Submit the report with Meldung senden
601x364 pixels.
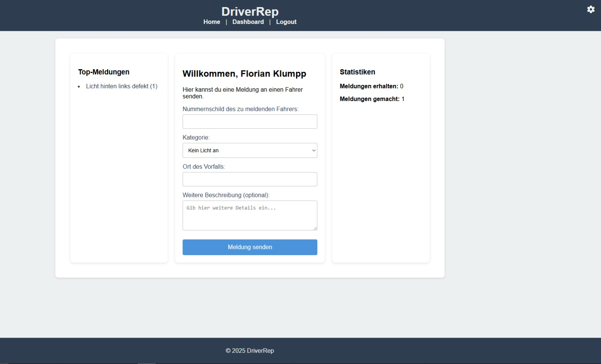[x=250, y=247]
